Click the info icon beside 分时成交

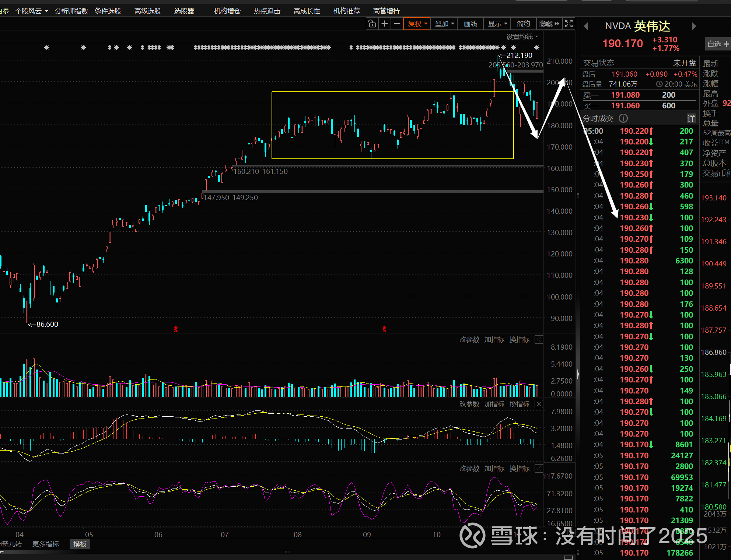(623, 118)
